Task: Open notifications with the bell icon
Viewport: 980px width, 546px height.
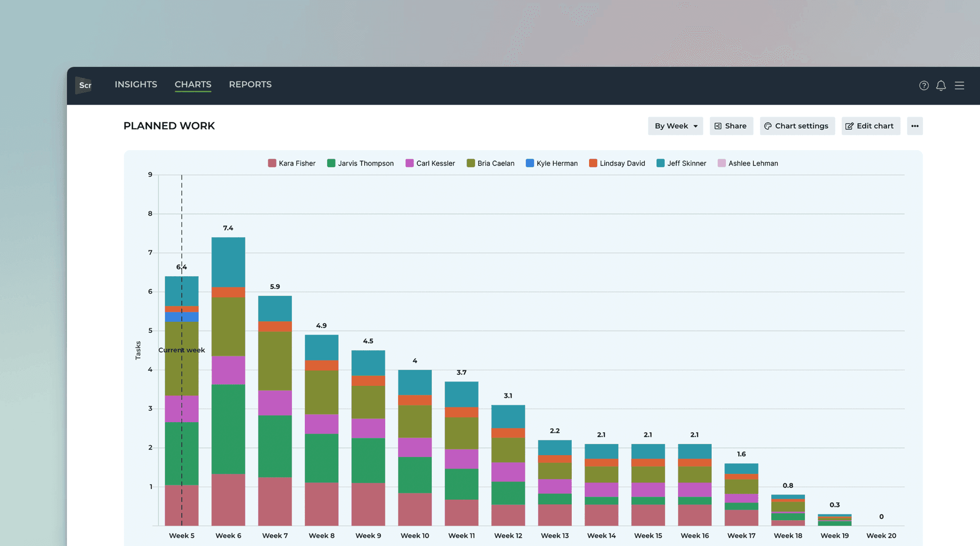Action: (x=941, y=86)
